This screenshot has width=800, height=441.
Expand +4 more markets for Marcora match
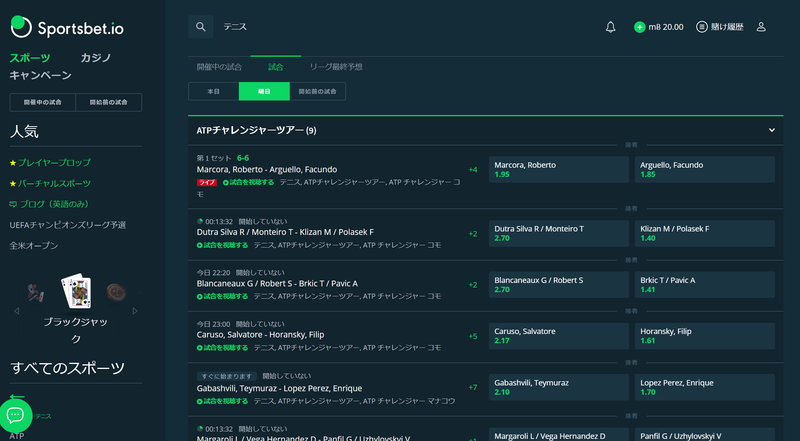(472, 170)
